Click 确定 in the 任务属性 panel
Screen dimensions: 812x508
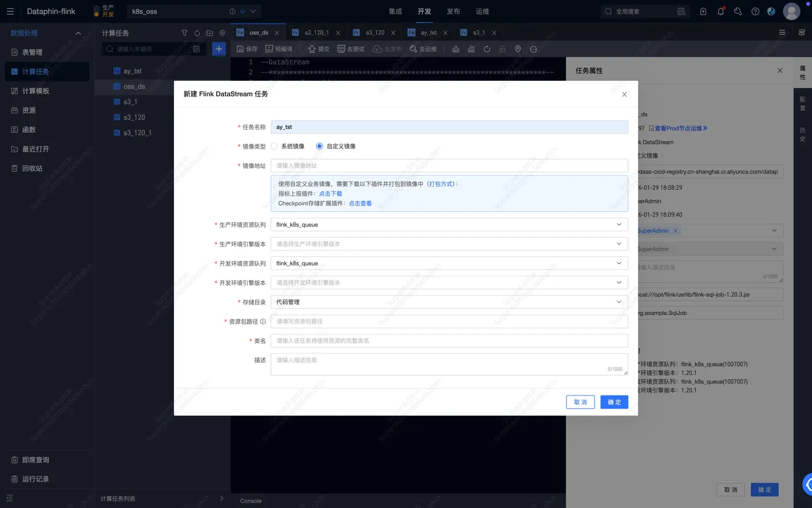pyautogui.click(x=764, y=489)
